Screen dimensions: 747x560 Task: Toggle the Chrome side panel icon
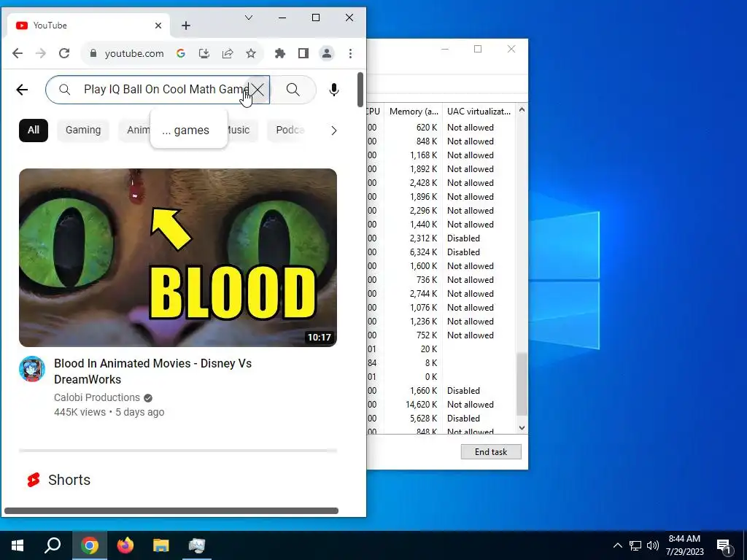coord(303,53)
